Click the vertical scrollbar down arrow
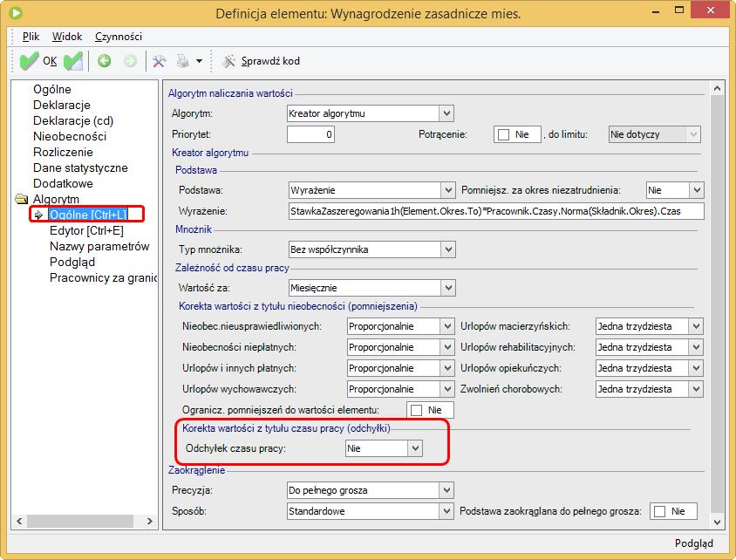This screenshot has height=560, width=736. point(717,522)
